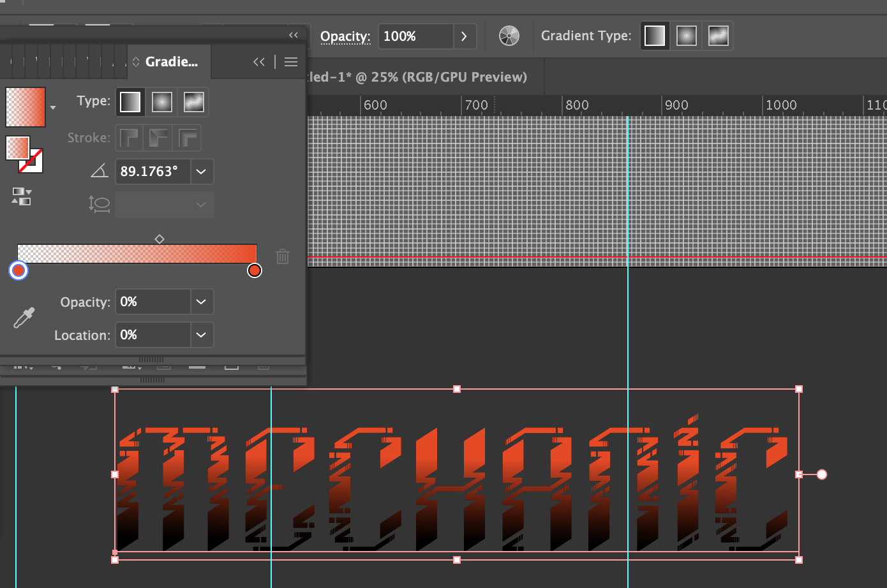The width and height of the screenshot is (887, 588).
Task: Reverse the gradient with the reverse icon
Action: (21, 198)
